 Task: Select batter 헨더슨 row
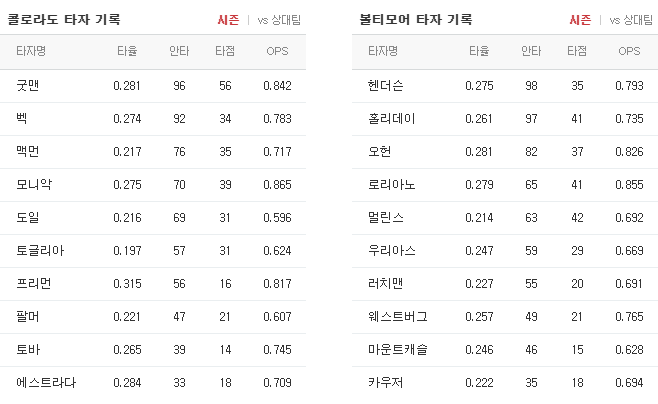[x=505, y=86]
